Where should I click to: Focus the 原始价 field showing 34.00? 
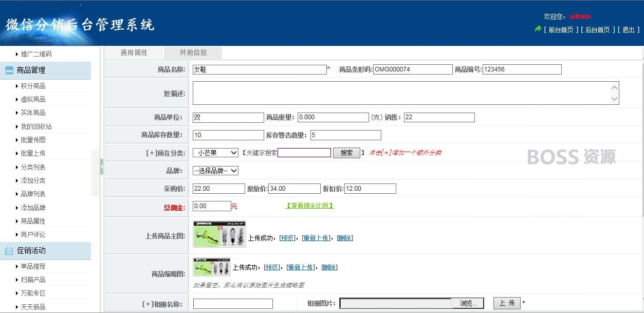click(295, 189)
